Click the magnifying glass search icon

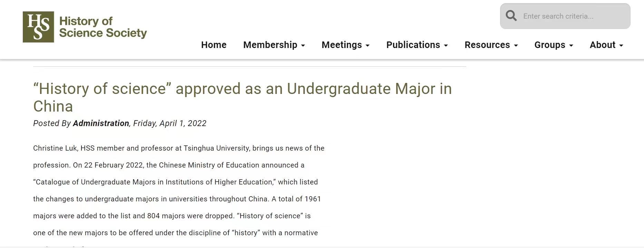pos(511,16)
